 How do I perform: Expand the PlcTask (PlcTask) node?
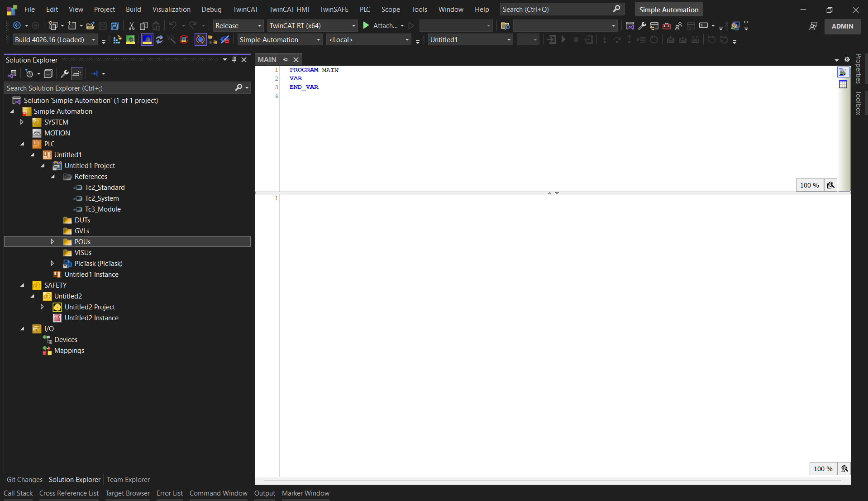click(52, 264)
